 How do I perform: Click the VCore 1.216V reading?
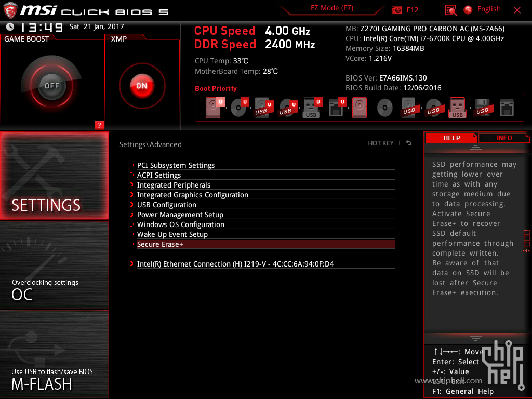368,58
